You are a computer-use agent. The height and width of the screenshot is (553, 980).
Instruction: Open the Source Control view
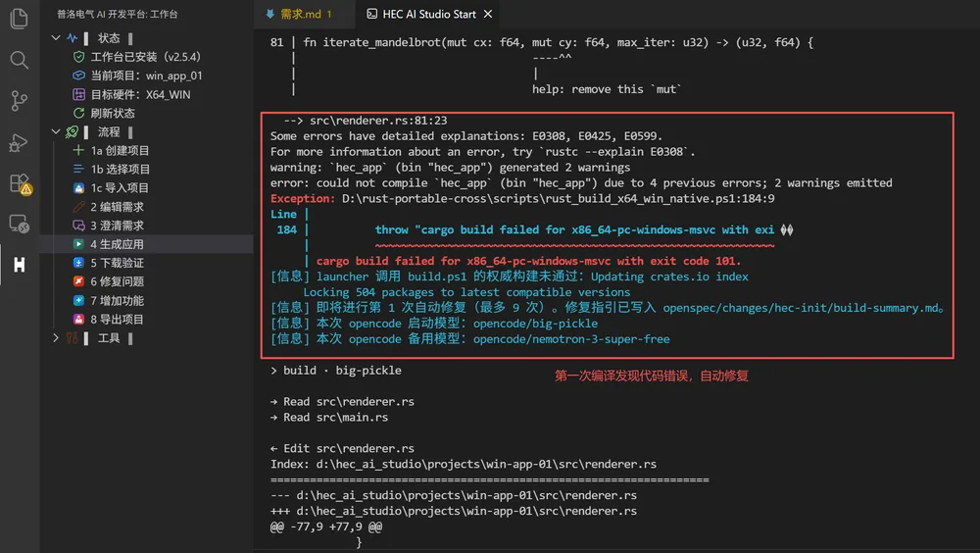click(20, 101)
